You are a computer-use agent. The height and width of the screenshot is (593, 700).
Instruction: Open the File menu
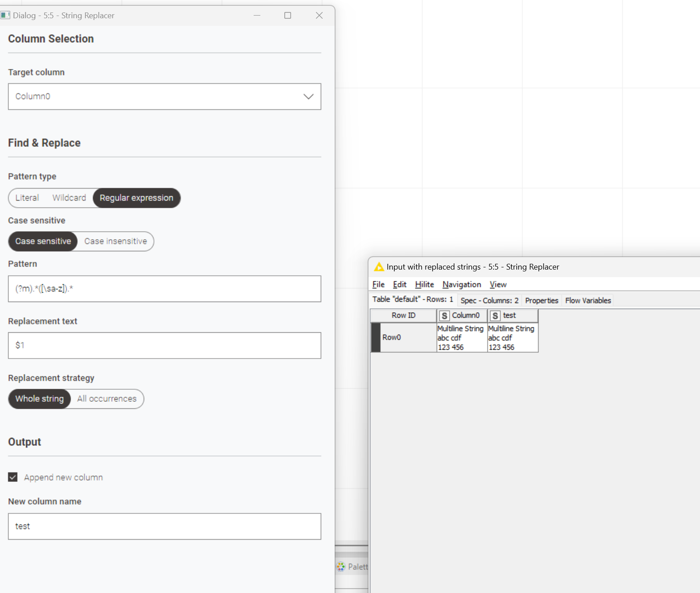(x=378, y=285)
